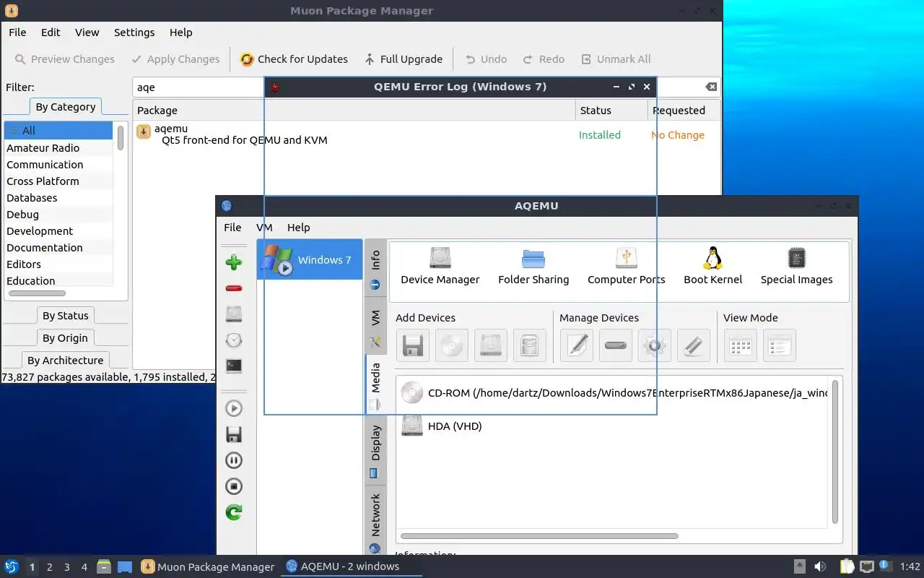
Task: Click the green Reset VM arrow icon
Action: click(233, 512)
